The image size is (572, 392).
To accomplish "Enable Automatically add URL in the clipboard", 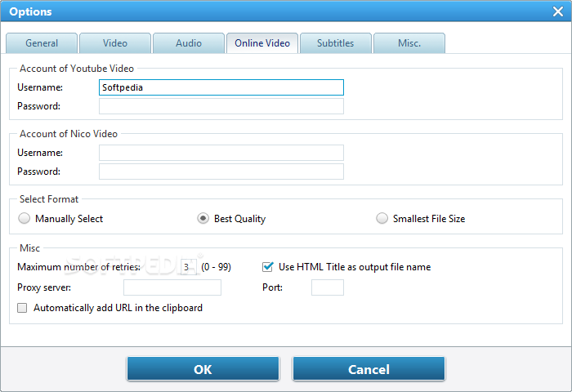I will tap(22, 308).
